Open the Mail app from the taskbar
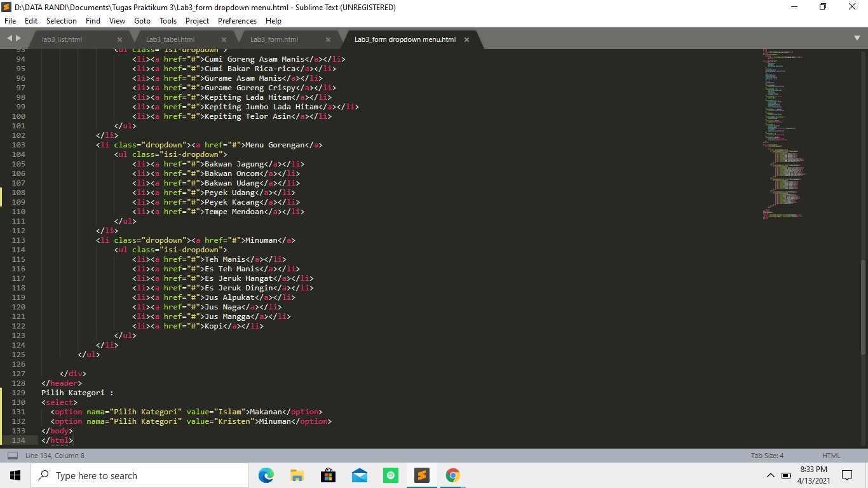868x488 pixels. point(359,475)
